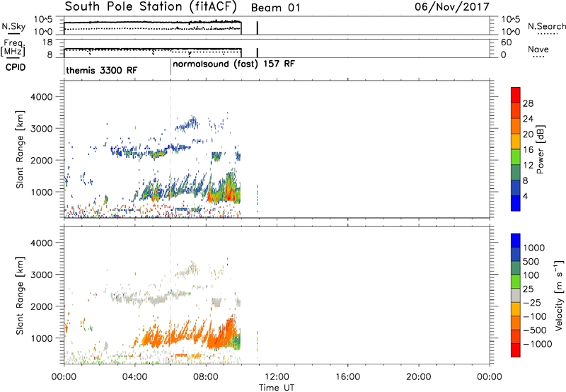Viewport: 566px width, 392px height.
Task: Select the yellow-orange 16–20 dB Power swatch
Action: point(516,142)
